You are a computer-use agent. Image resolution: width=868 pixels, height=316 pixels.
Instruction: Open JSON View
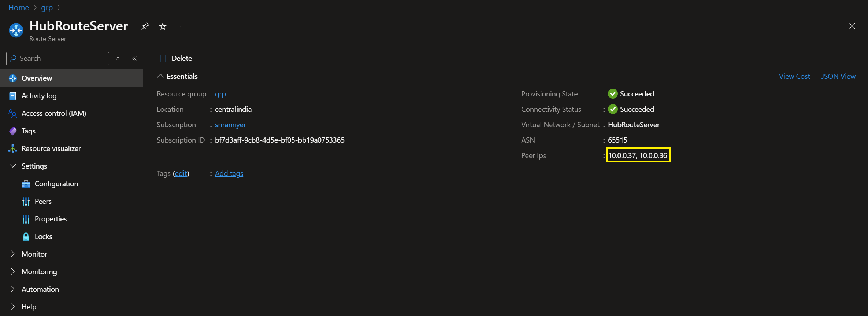click(838, 76)
